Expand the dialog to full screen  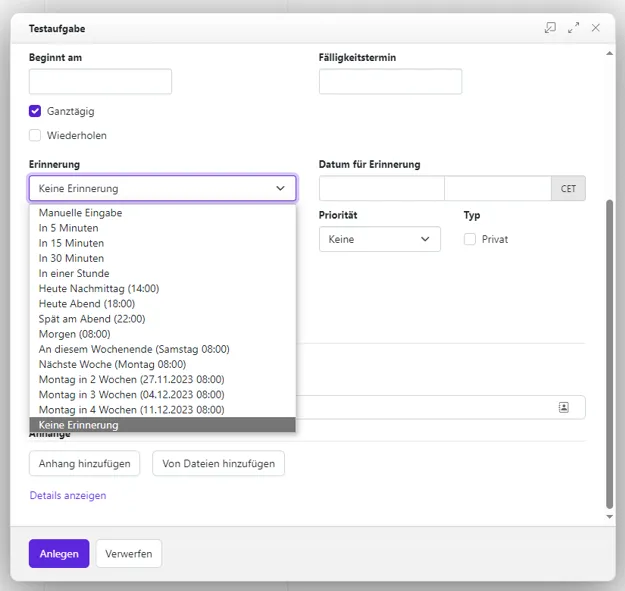573,28
